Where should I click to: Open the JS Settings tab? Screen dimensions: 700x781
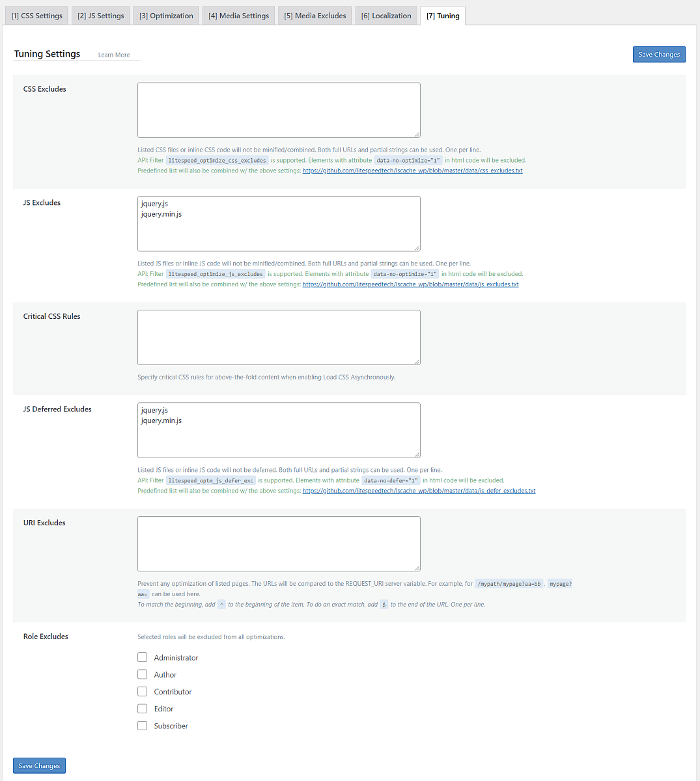(x=100, y=16)
